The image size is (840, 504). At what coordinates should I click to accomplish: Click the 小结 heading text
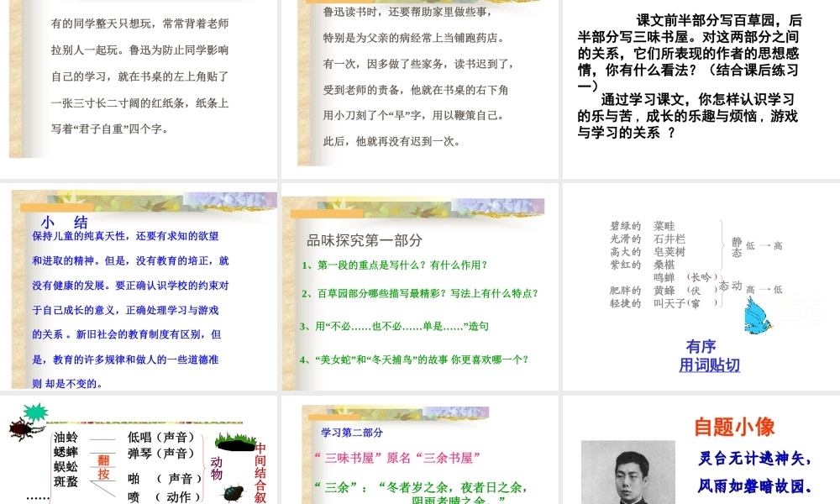(65, 223)
